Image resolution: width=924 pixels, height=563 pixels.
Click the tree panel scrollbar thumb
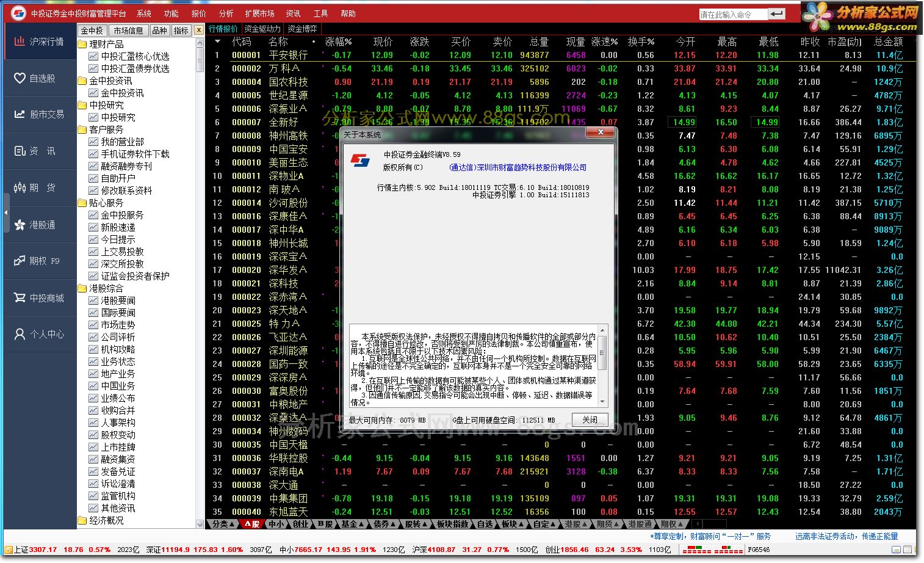(200, 60)
